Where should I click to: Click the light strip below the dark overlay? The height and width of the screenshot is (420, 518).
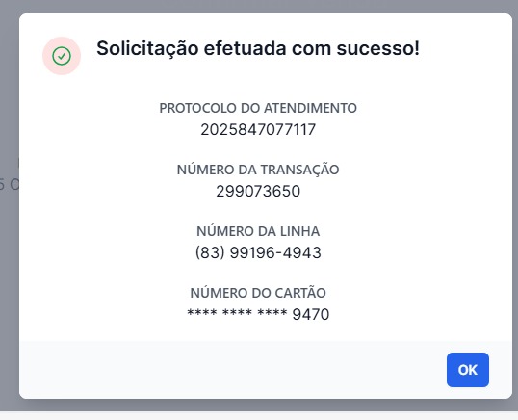[259, 416]
